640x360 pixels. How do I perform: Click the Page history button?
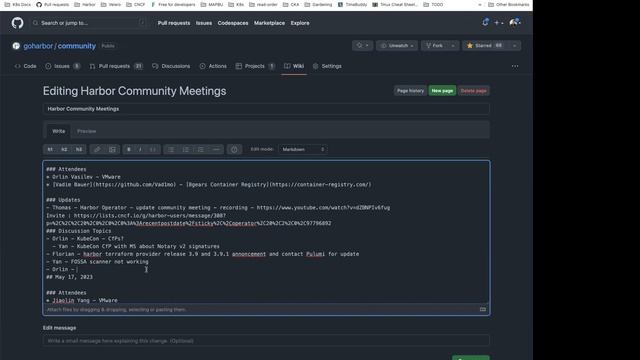point(410,91)
